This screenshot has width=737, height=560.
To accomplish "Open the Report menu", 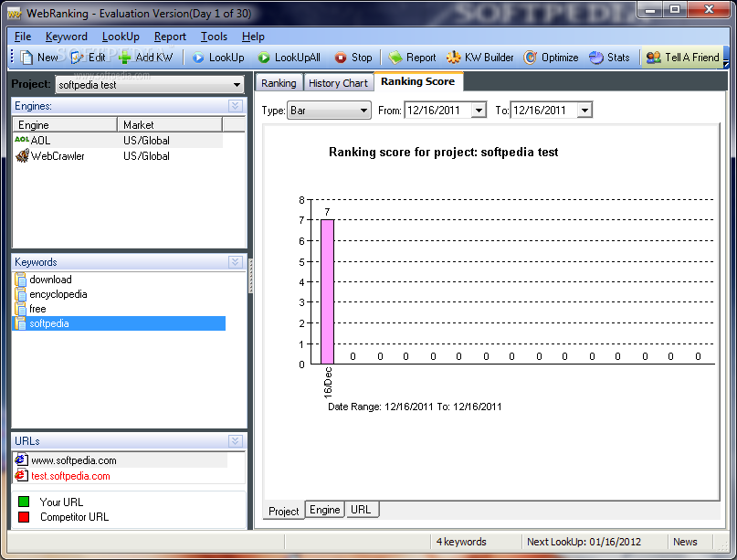I will click(x=170, y=37).
